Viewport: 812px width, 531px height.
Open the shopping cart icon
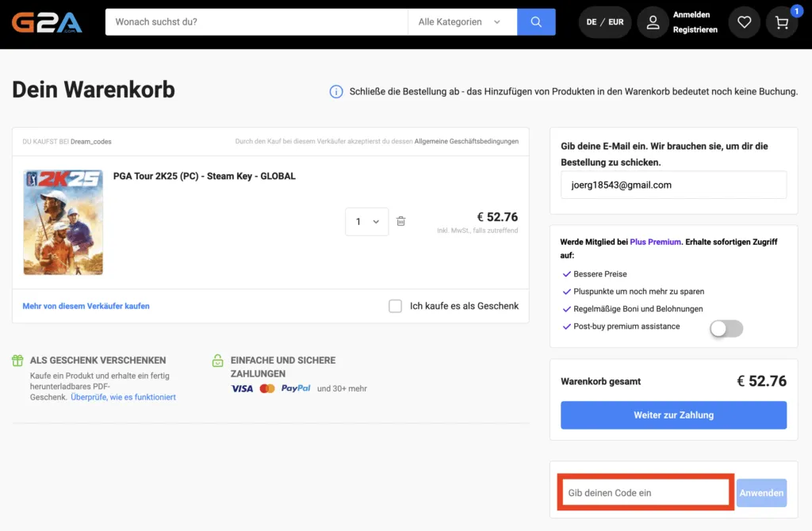point(782,23)
